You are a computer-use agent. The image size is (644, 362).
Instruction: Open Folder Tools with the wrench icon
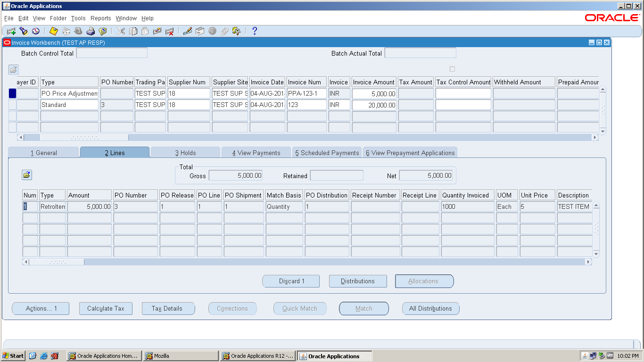pyautogui.click(x=237, y=31)
